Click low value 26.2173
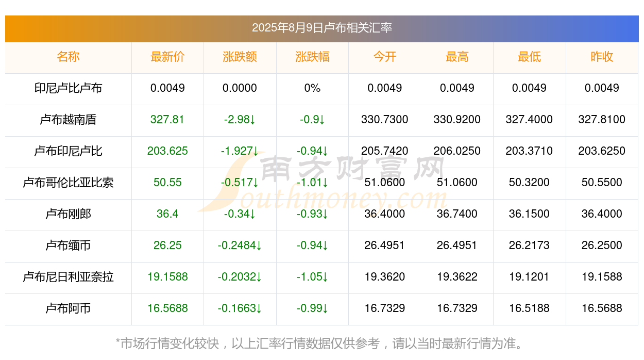 530,246
